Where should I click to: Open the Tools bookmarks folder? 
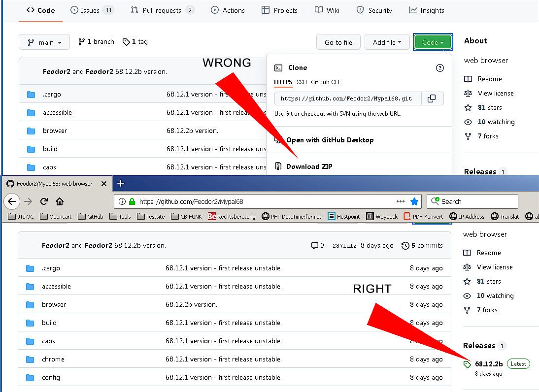120,217
